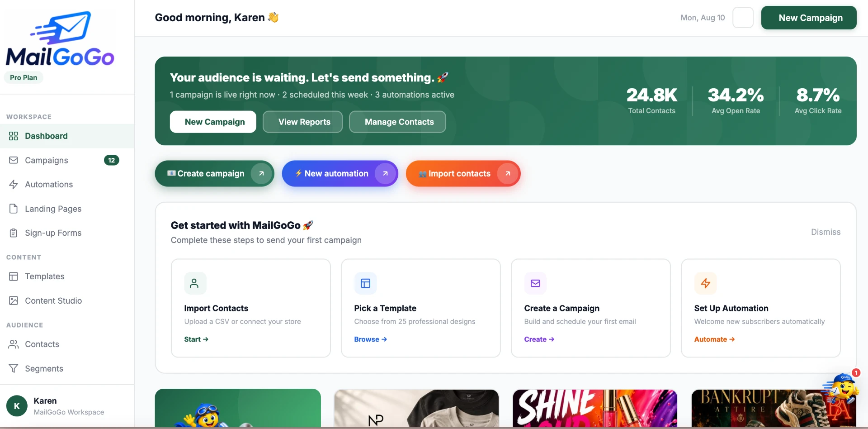
Task: Dismiss the Get started panel
Action: 826,232
